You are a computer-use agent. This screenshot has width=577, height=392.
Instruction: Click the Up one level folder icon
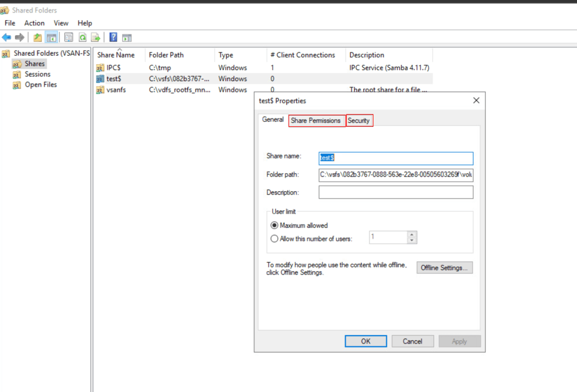pyautogui.click(x=37, y=38)
